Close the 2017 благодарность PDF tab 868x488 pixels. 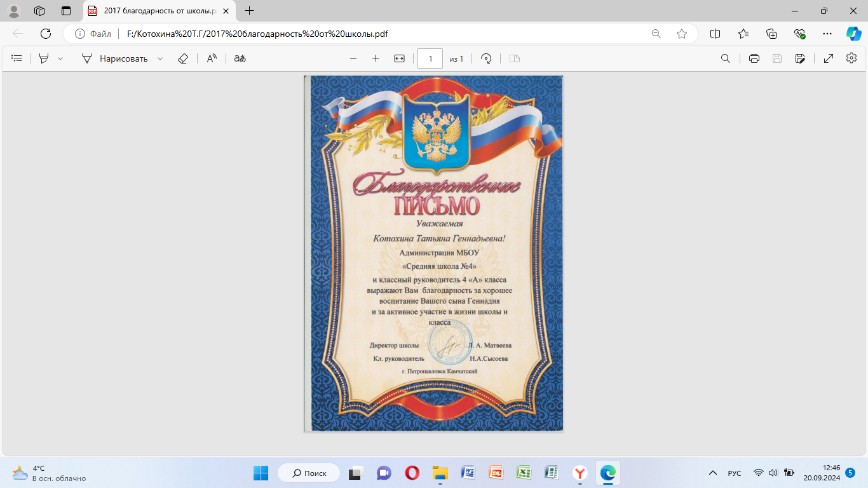click(x=226, y=11)
